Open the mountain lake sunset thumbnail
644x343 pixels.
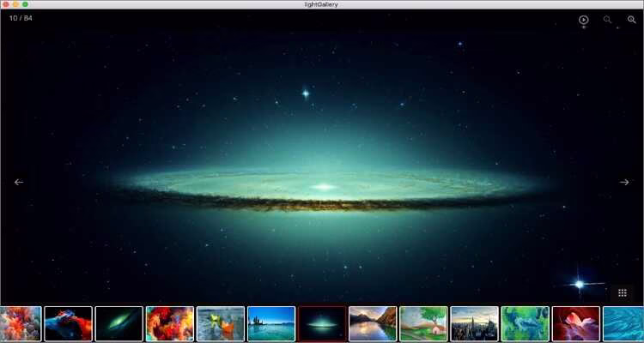pyautogui.click(x=373, y=324)
